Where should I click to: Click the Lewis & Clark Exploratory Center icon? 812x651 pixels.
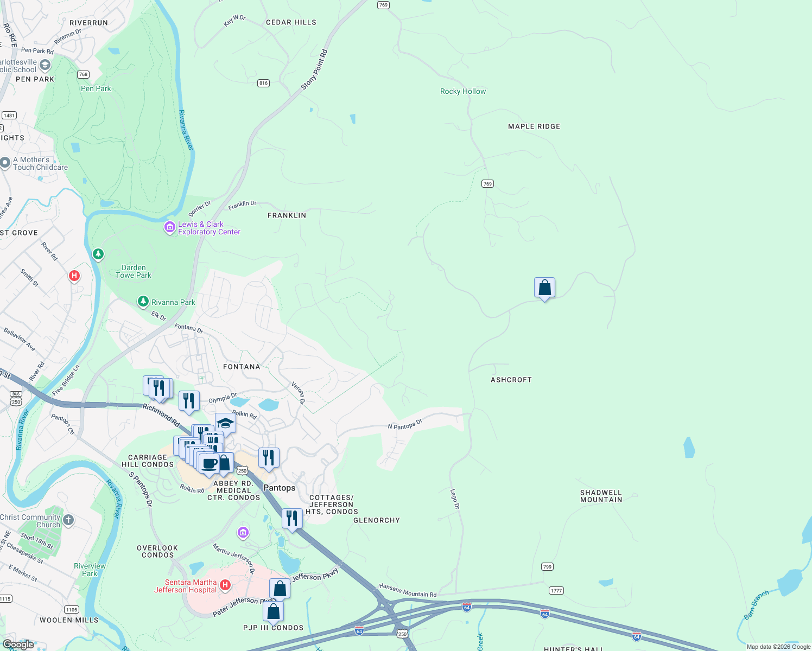[169, 227]
